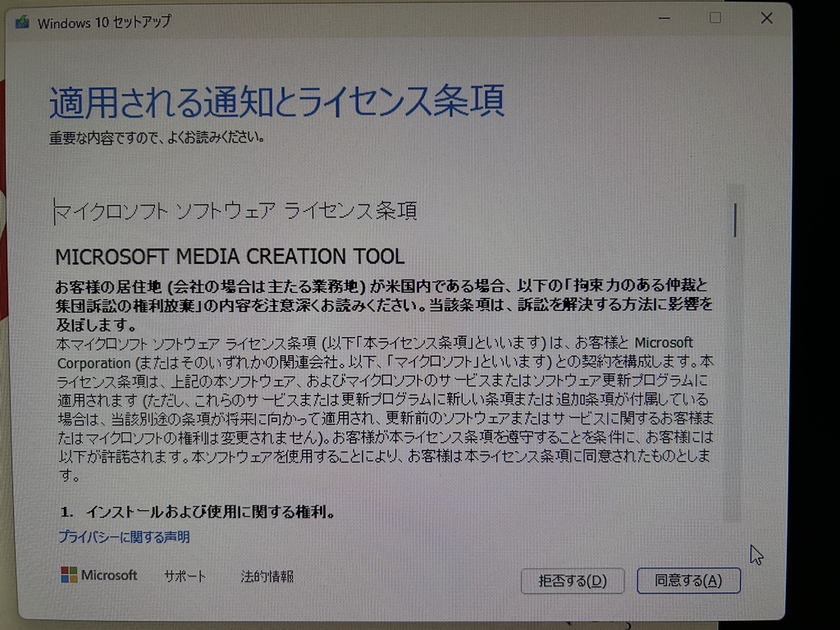Image resolution: width=840 pixels, height=630 pixels.
Task: Click the 拒否する(D) decline button
Action: pyautogui.click(x=572, y=582)
